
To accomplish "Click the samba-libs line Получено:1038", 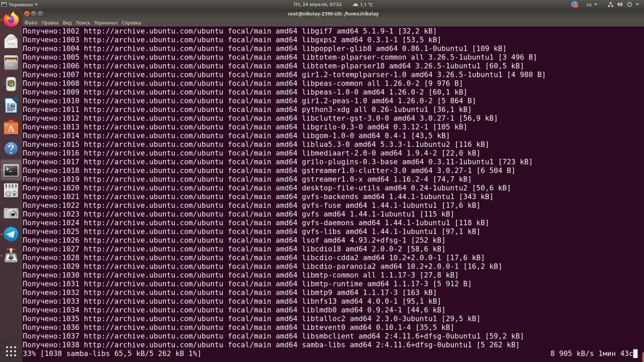I will 271,345.
